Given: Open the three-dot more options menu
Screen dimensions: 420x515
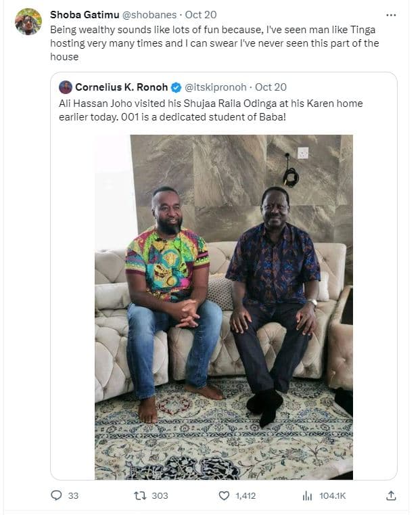Looking at the screenshot, I should [391, 15].
